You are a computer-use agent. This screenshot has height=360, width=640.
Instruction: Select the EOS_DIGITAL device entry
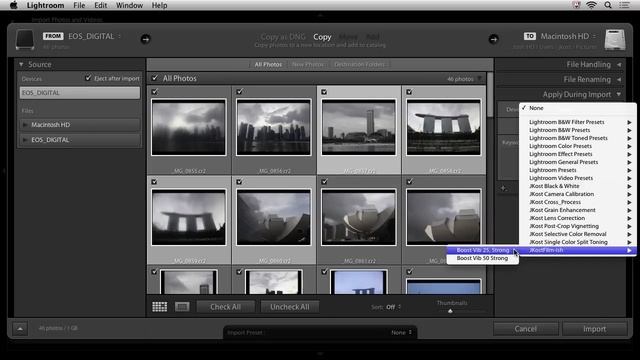click(80, 93)
